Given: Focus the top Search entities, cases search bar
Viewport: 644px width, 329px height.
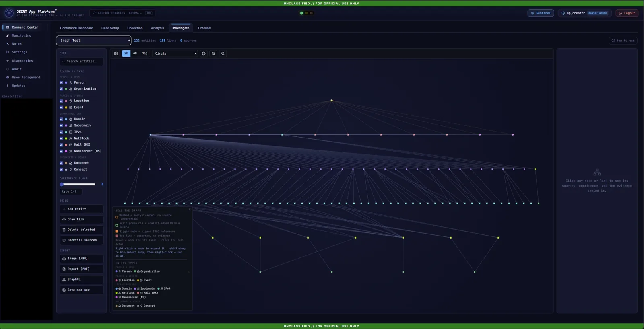Looking at the screenshot, I should [x=122, y=13].
